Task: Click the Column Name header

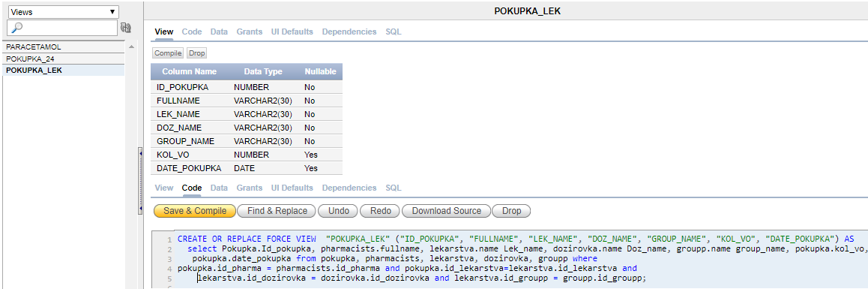Action: (189, 71)
